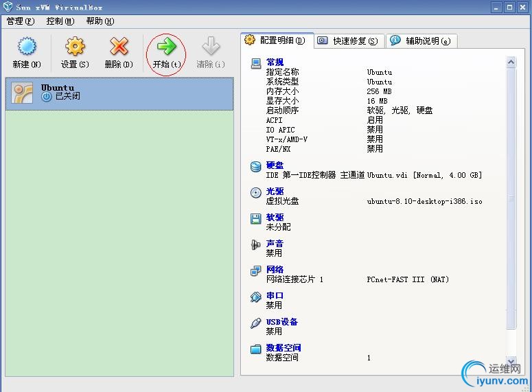Screen dimensions: 532x392
Task: Select the Ubuntu entry in the VM list
Action: click(x=119, y=93)
